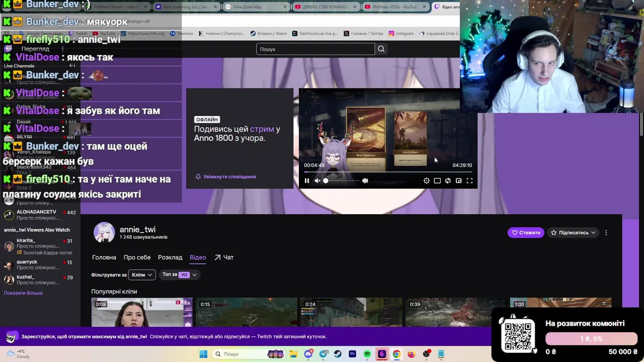Click the audio waveform icon in player
This screenshot has height=362, width=644.
[x=365, y=180]
